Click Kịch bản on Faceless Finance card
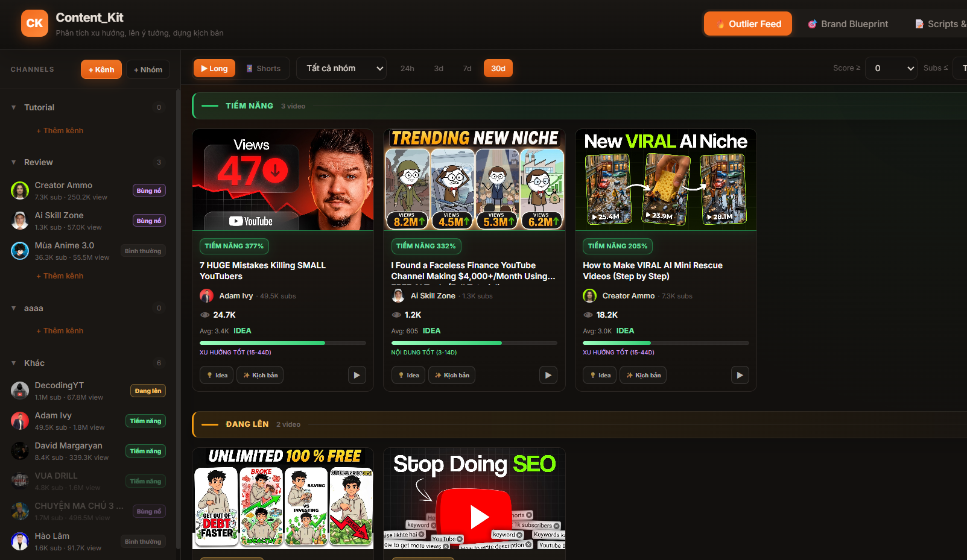This screenshot has height=560, width=967. pos(452,375)
